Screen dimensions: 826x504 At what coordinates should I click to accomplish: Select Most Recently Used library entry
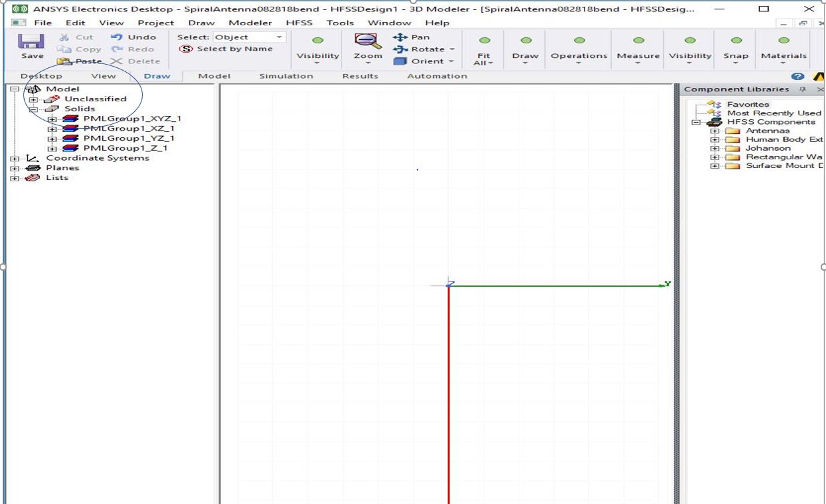pos(774,113)
